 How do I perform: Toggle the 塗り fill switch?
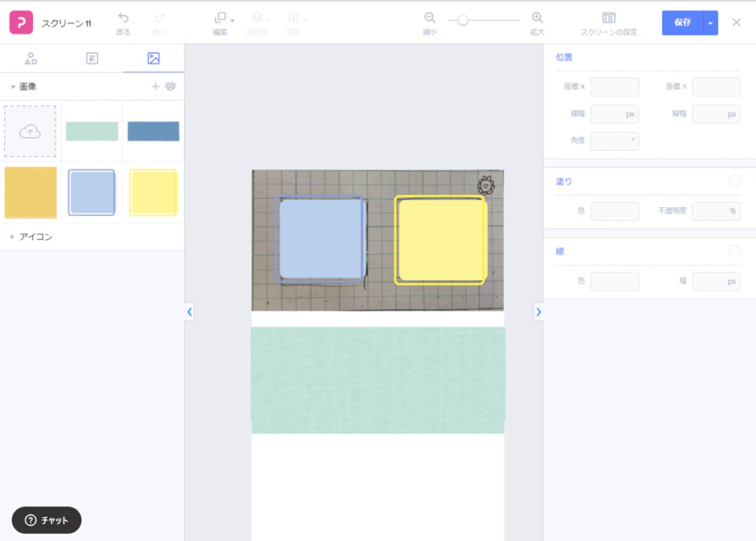point(734,181)
